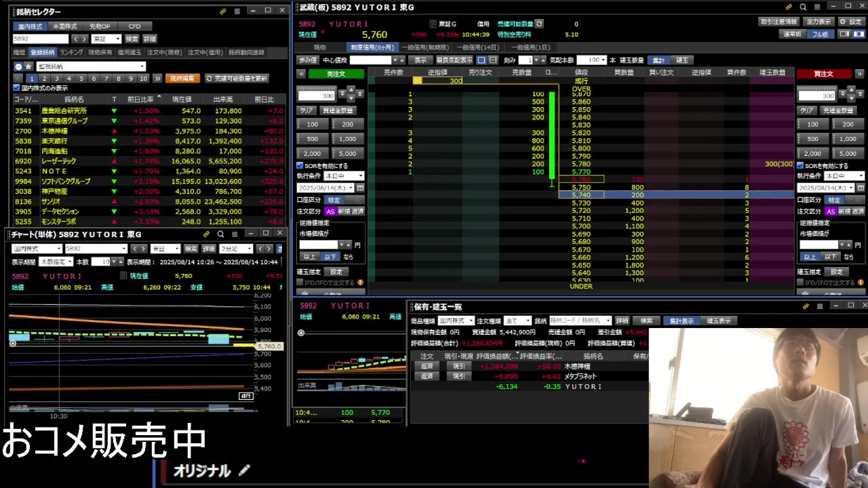Click the stock code input field showing 5892
Image resolution: width=868 pixels, height=488 pixels.
point(40,39)
